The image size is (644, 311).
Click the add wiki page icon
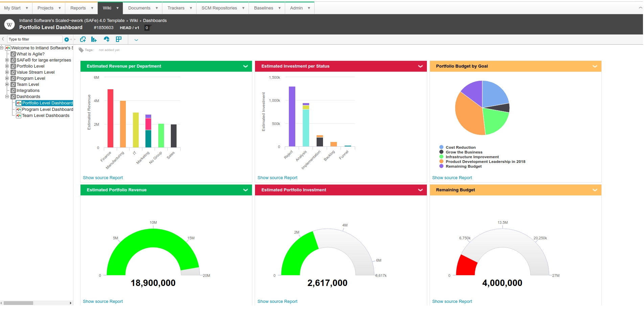(x=83, y=40)
